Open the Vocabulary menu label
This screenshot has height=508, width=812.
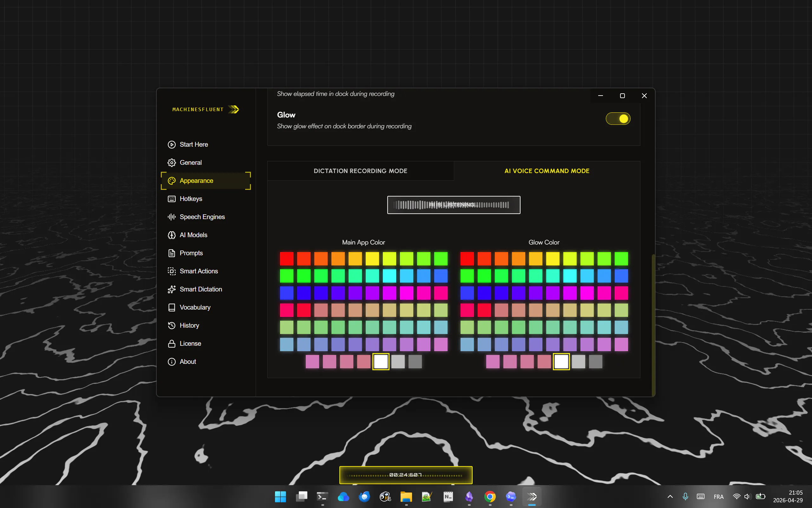[195, 307]
